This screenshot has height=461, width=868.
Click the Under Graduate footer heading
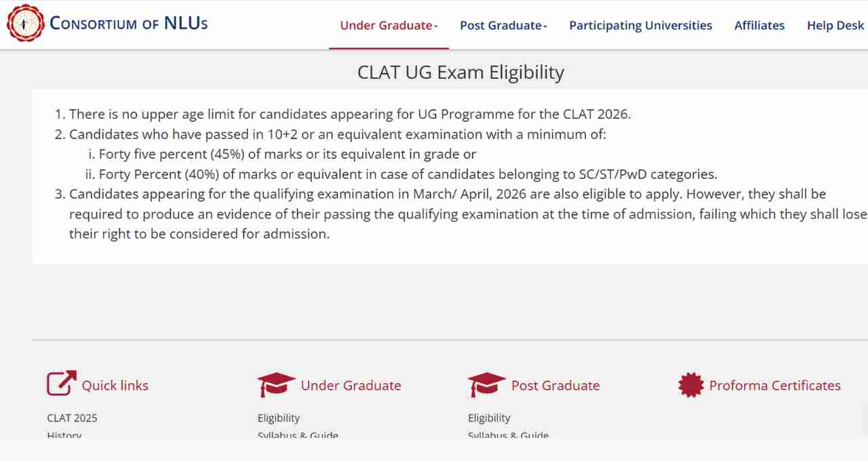coord(351,385)
